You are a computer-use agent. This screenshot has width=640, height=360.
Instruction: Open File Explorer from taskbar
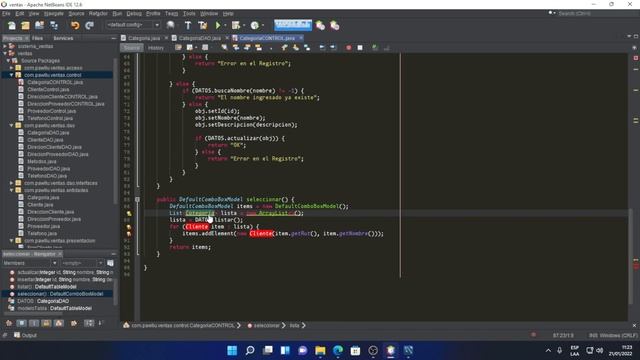(320, 350)
